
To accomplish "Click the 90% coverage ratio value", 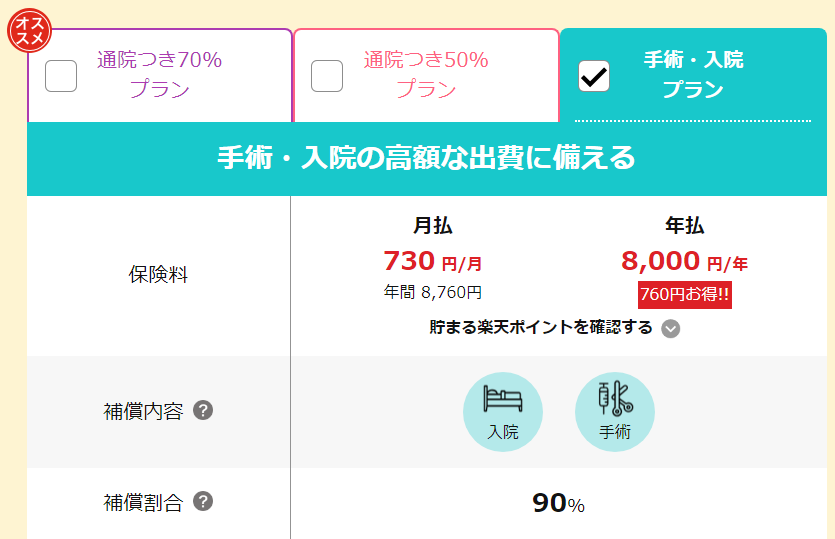I will (x=558, y=503).
